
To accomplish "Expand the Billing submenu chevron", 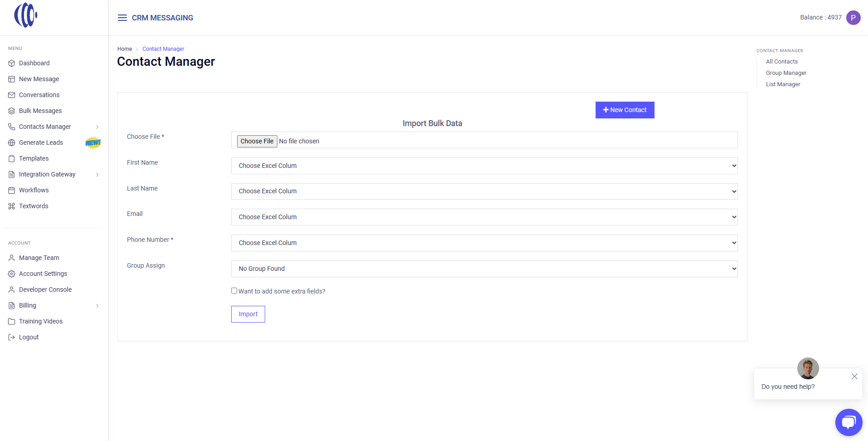I will pos(97,306).
